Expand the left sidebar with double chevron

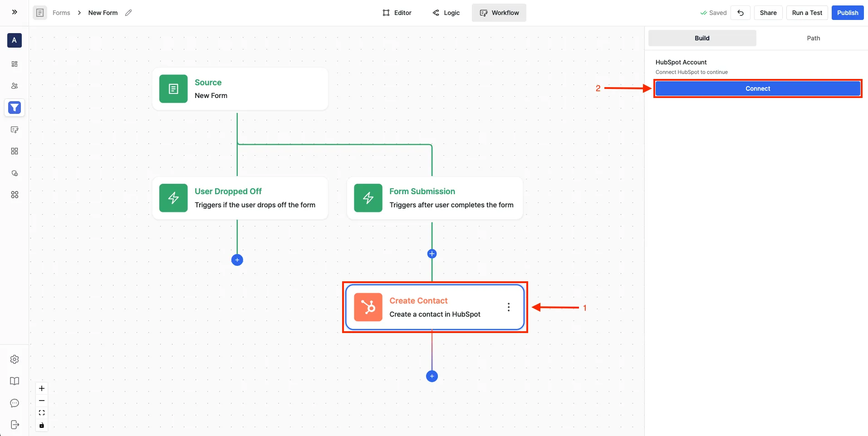coord(15,12)
